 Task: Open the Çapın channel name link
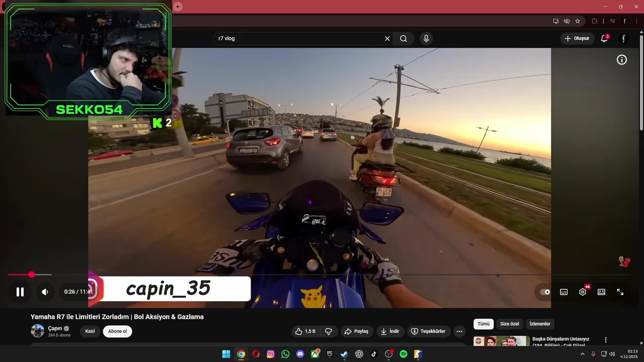(55, 328)
